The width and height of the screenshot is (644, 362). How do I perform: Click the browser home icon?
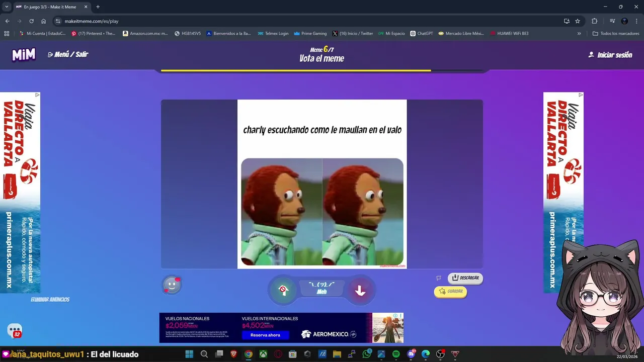(43, 21)
